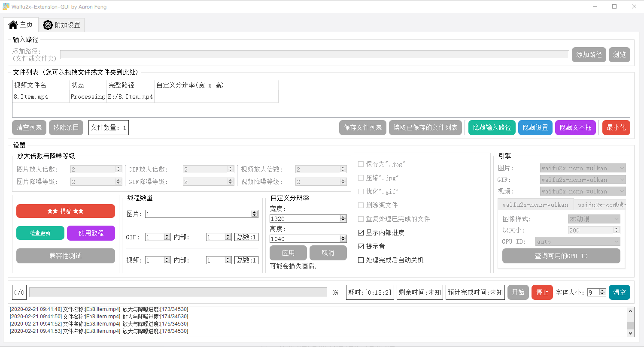644x347 pixels.
Task: Open the 图片 engine dropdown
Action: (x=583, y=168)
